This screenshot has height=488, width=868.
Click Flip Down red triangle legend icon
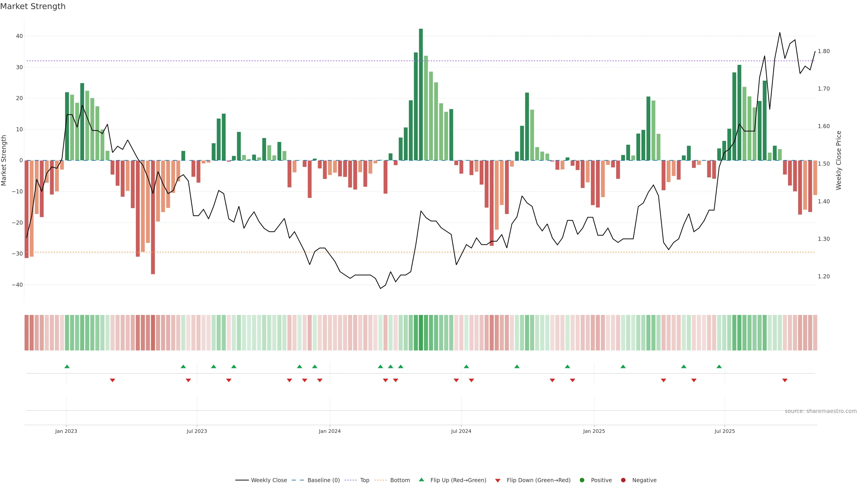(x=498, y=481)
